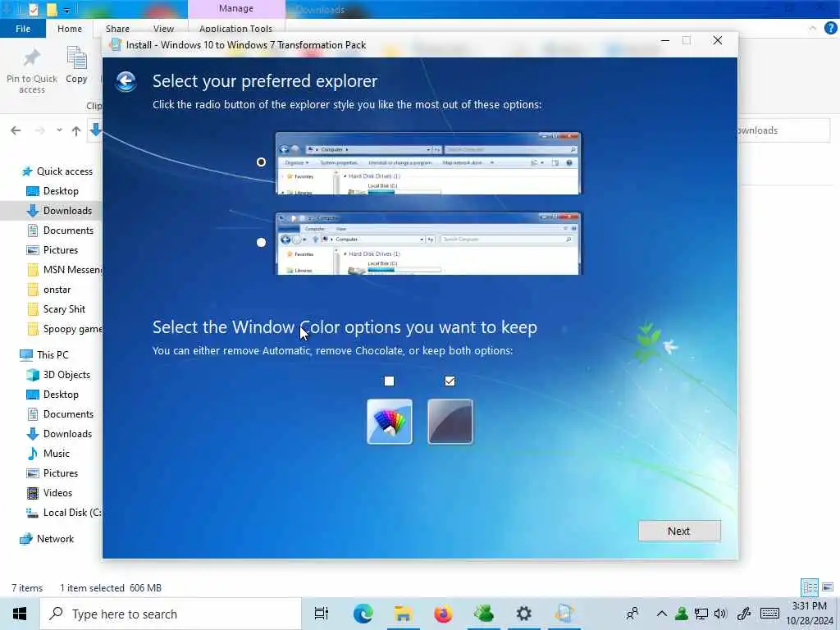The height and width of the screenshot is (630, 840).
Task: Select Downloads under Quick access
Action: click(x=59, y=211)
